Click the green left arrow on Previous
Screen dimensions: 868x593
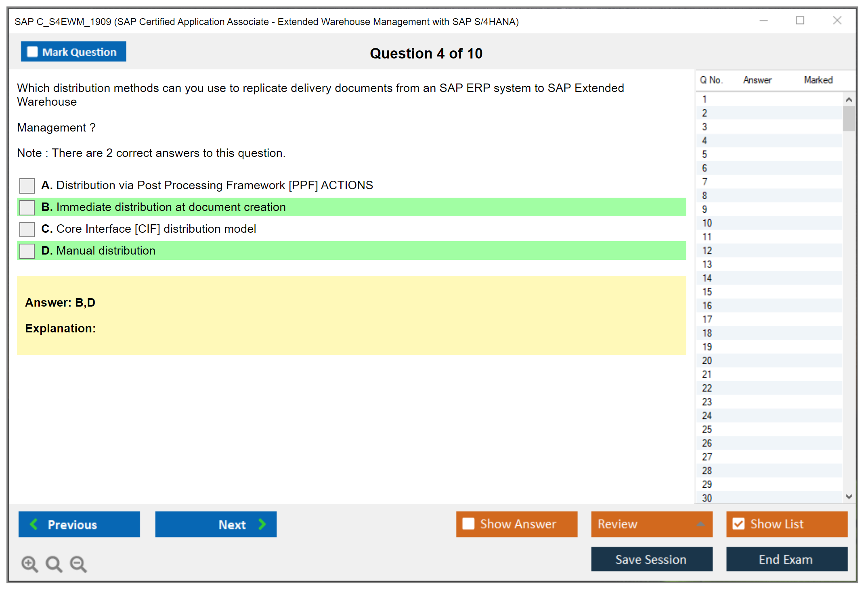coord(34,524)
